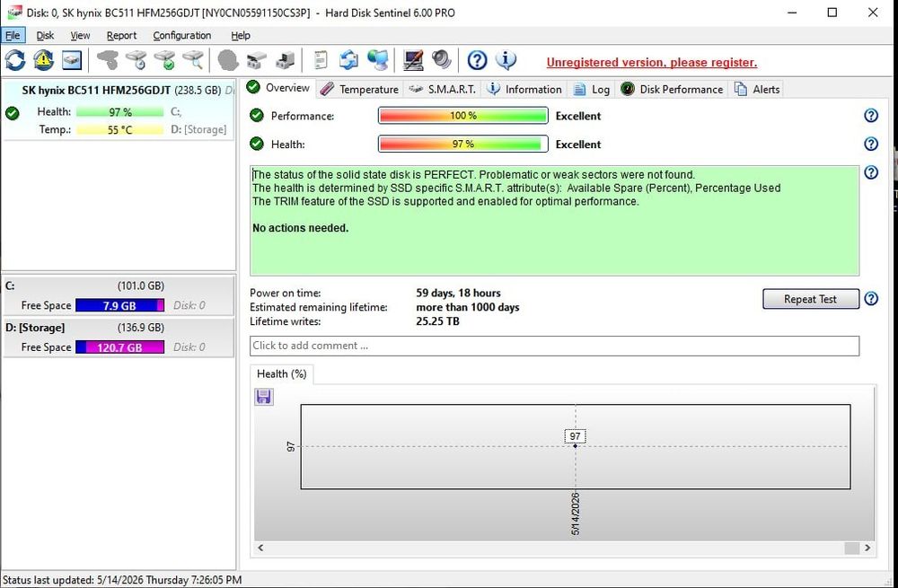Open help via question mark toolbar icon

pos(477,60)
